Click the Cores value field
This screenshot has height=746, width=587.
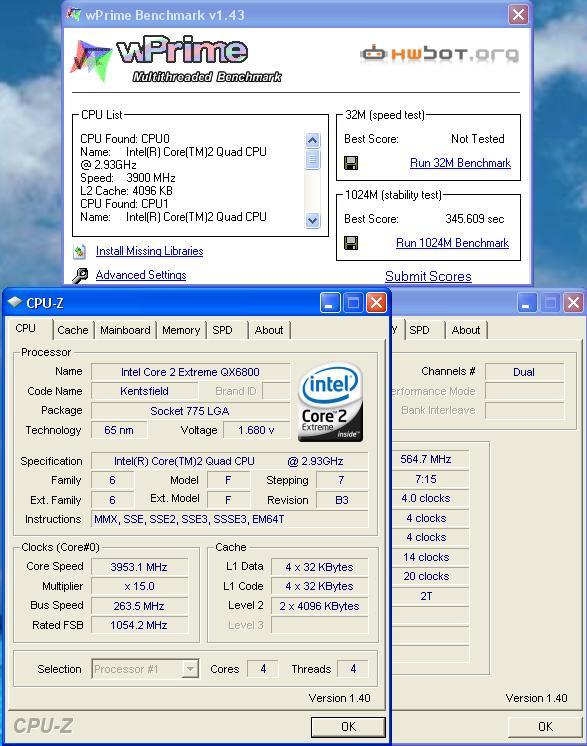(x=263, y=669)
